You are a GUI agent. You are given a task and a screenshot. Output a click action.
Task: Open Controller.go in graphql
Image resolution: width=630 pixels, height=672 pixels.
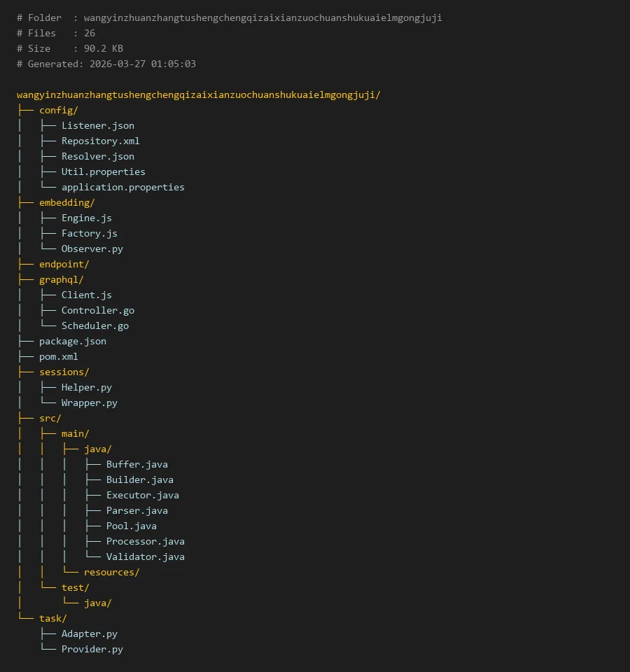click(97, 310)
